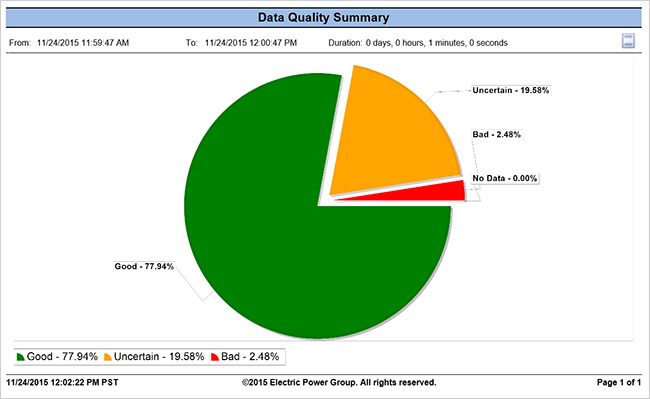Select the red Bad pie slice
The height and width of the screenshot is (399, 650).
[x=439, y=193]
